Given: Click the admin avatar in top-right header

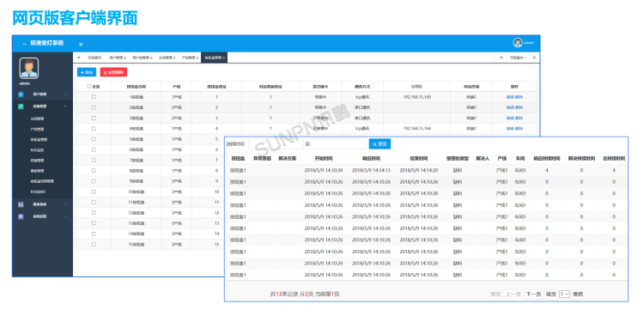Looking at the screenshot, I should [x=518, y=43].
